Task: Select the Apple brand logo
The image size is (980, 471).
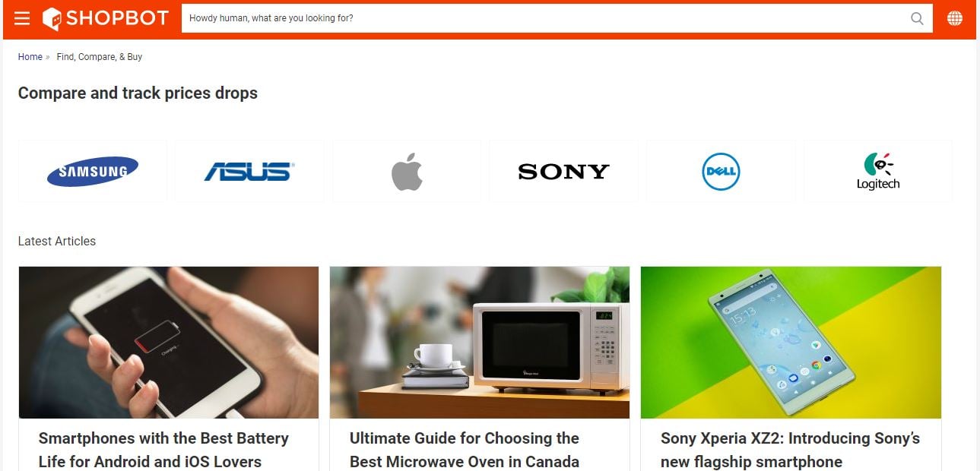Action: (x=407, y=171)
